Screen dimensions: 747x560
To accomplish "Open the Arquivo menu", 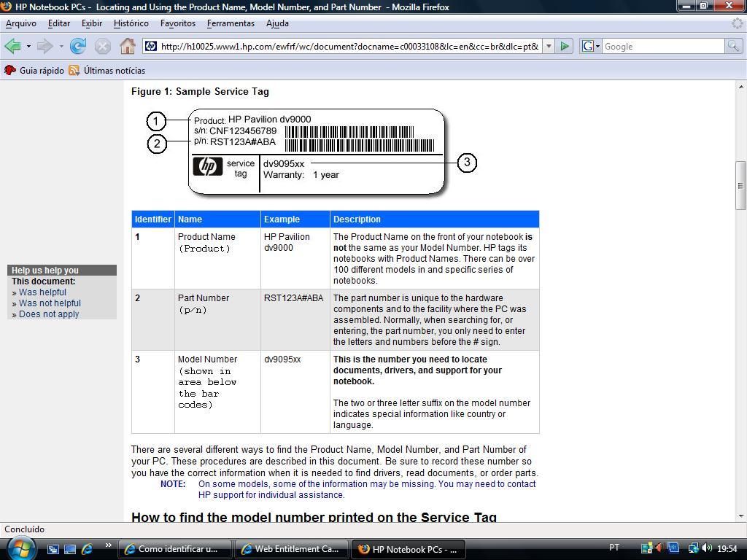I will [x=21, y=23].
